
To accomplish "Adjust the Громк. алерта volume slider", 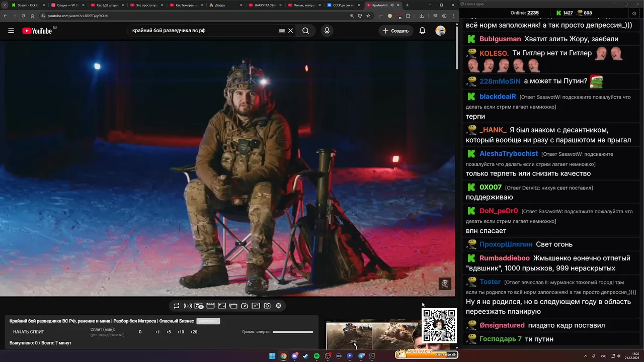I will coord(293,332).
